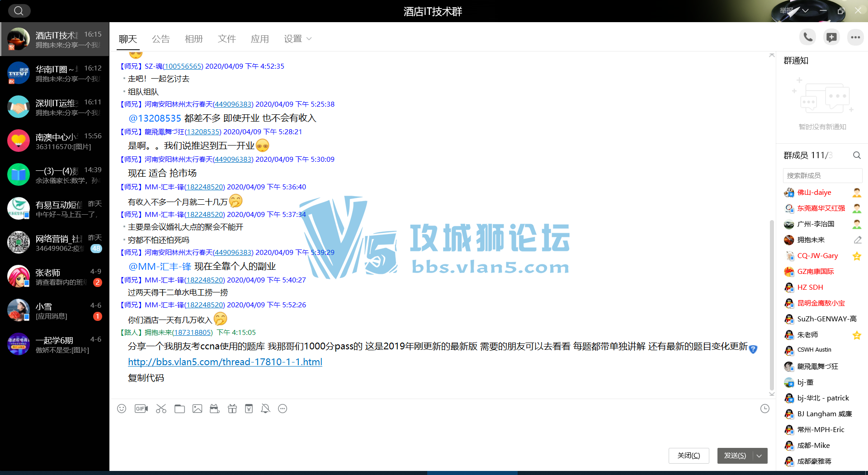Click the blue shield icon after the message
Viewport: 868px width, 475px height.
[753, 349]
